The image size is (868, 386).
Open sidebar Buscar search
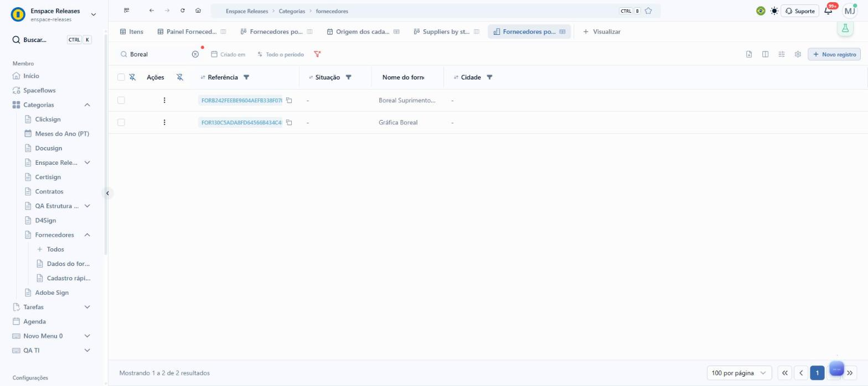[x=51, y=40]
